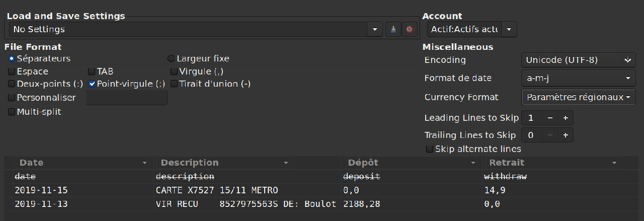Click the delete settings icon
The height and width of the screenshot is (221, 644).
coord(410,30)
